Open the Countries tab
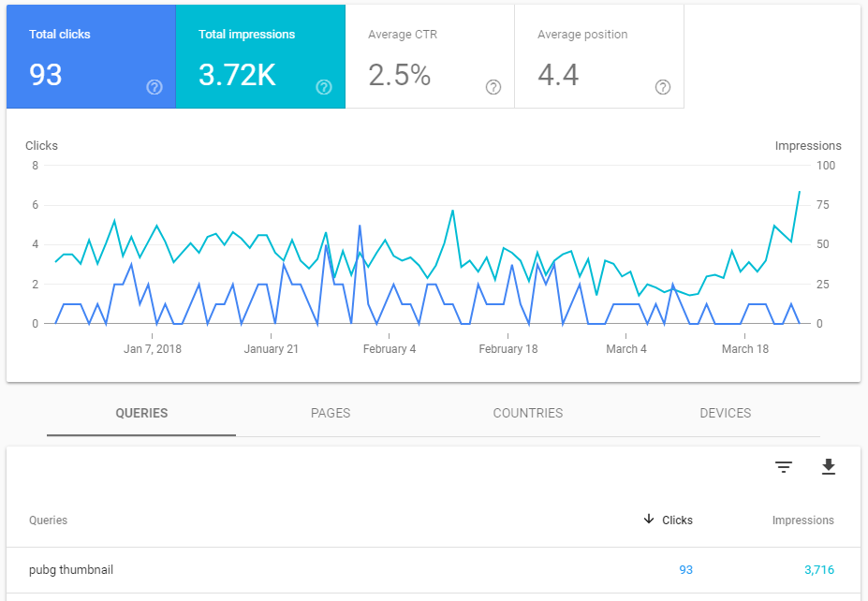This screenshot has height=601, width=868. (528, 413)
